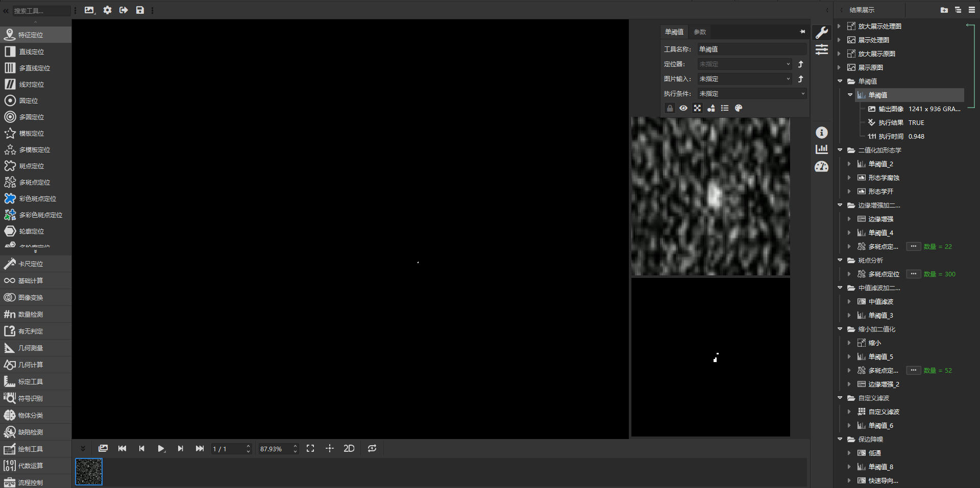Click the save icon in top toolbar
Image resolution: width=980 pixels, height=488 pixels.
[x=140, y=10]
